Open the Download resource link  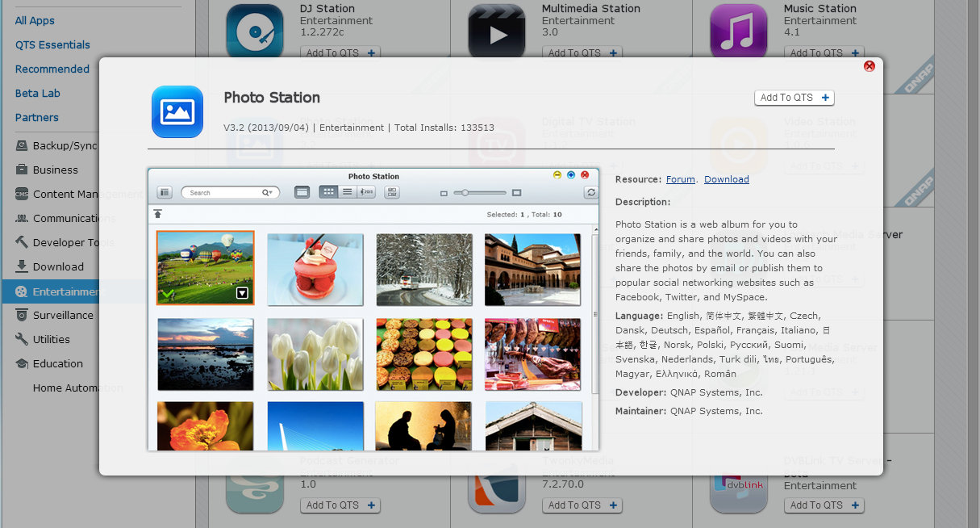(x=726, y=179)
